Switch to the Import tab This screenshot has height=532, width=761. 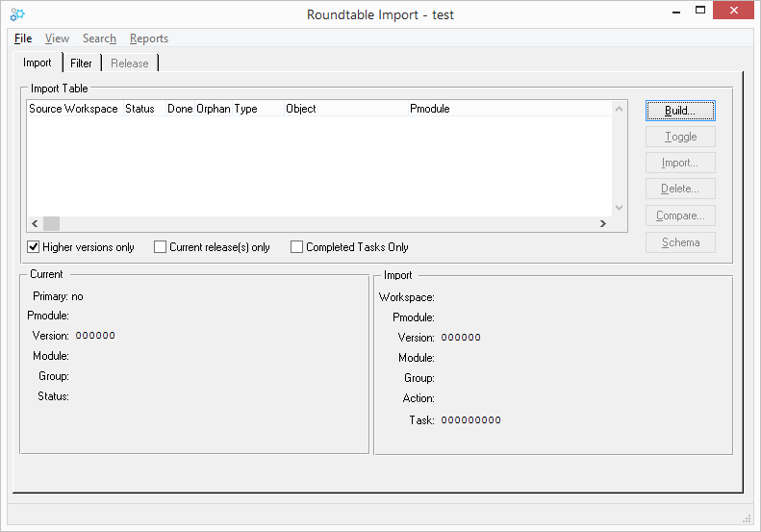tap(38, 63)
